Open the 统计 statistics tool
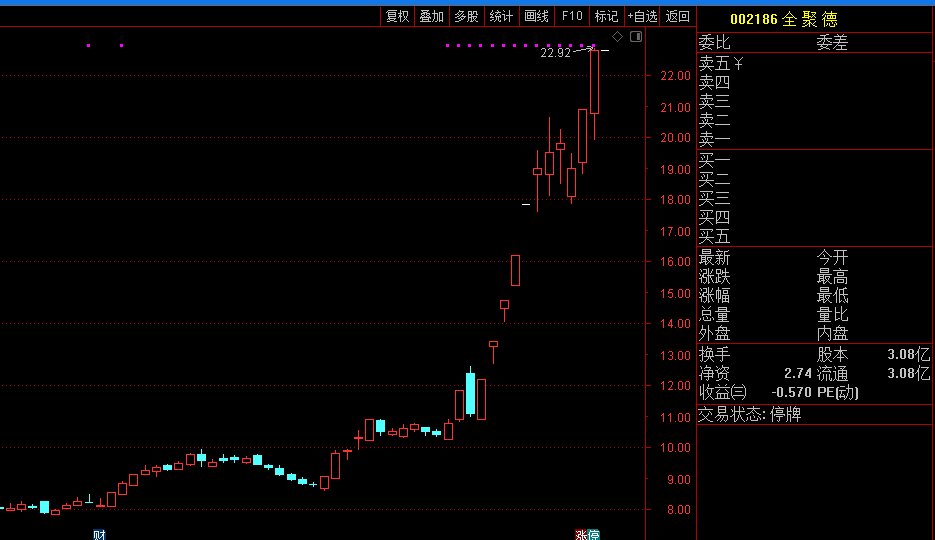This screenshot has height=540, width=935. pyautogui.click(x=501, y=17)
